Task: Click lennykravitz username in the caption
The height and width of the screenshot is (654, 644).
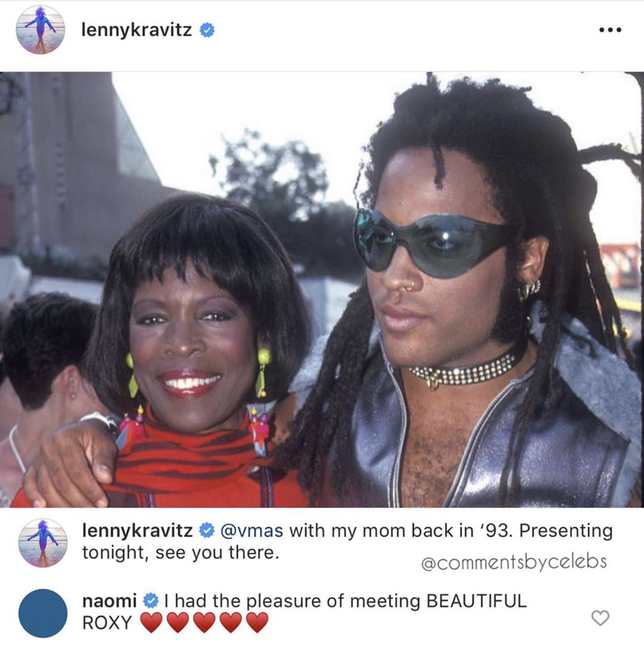Action: coord(137,531)
